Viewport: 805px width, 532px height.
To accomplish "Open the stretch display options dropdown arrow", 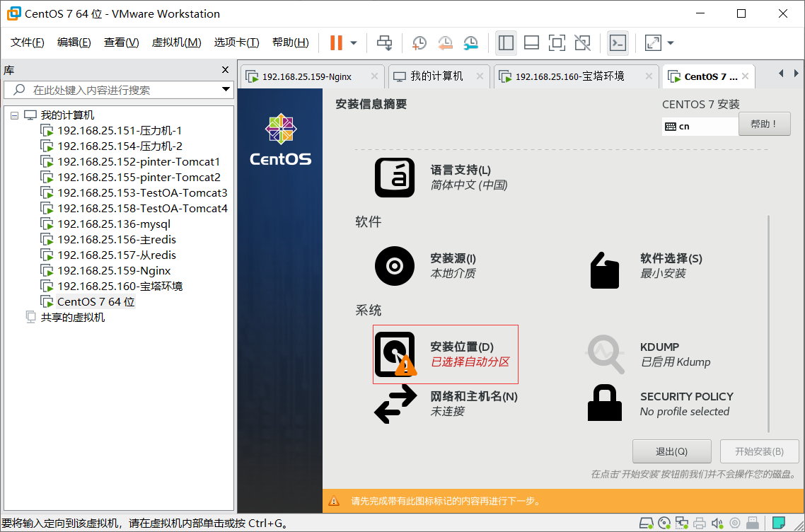I will [670, 43].
